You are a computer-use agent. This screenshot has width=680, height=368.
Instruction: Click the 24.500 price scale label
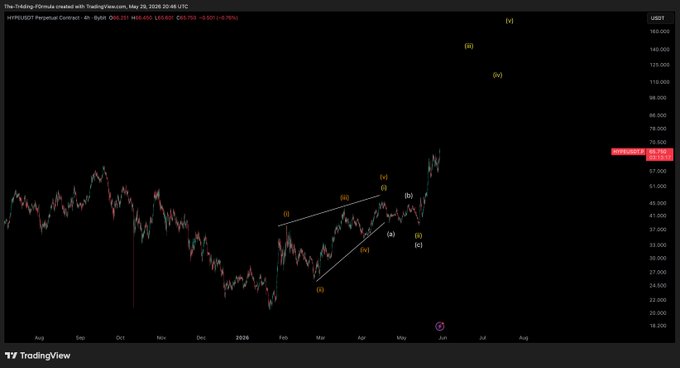point(658,286)
